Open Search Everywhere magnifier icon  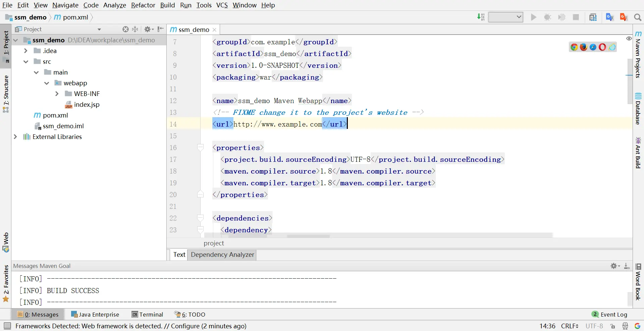(638, 17)
